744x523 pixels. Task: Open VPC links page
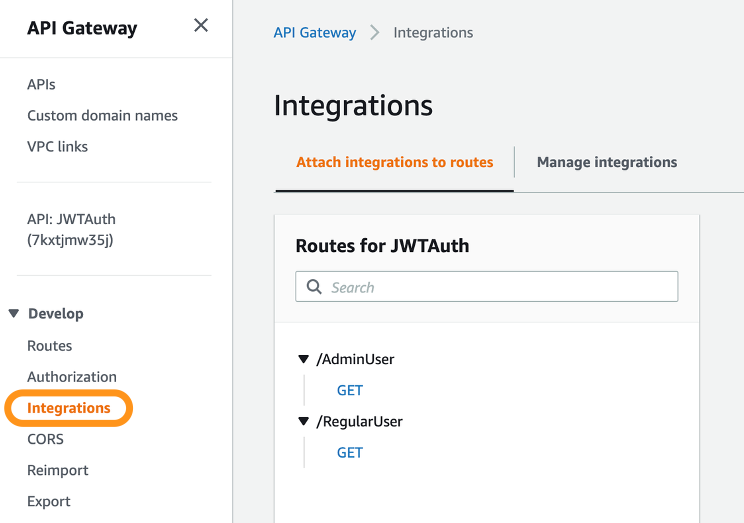(x=57, y=147)
